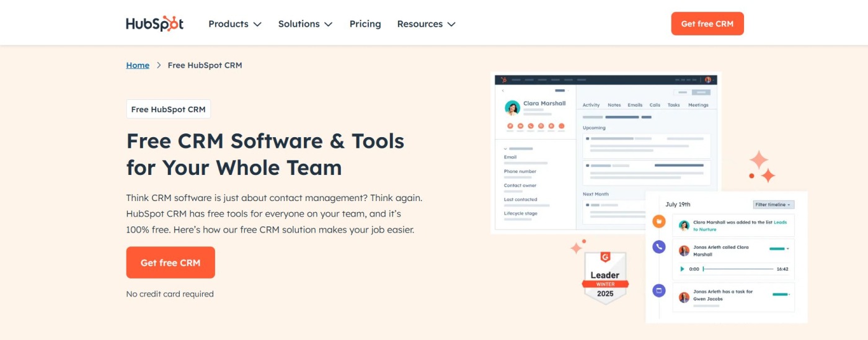This screenshot has height=340, width=868.
Task: Click the July 19th timeline date
Action: (678, 204)
